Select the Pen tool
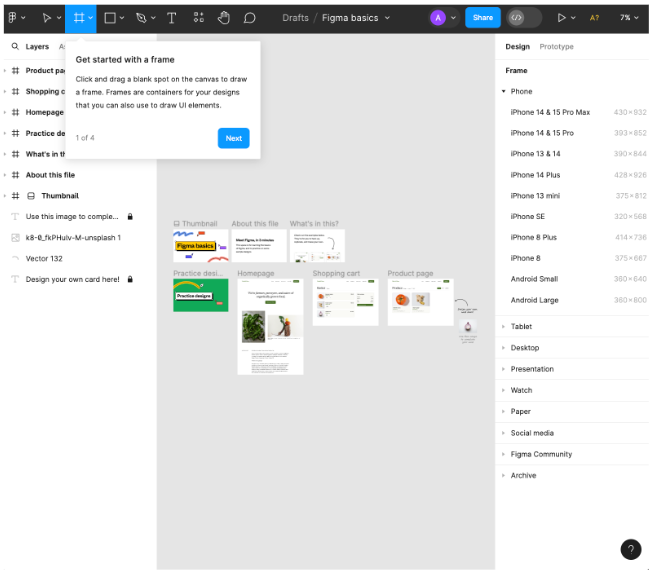Image resolution: width=654 pixels, height=574 pixels. pyautogui.click(x=141, y=18)
